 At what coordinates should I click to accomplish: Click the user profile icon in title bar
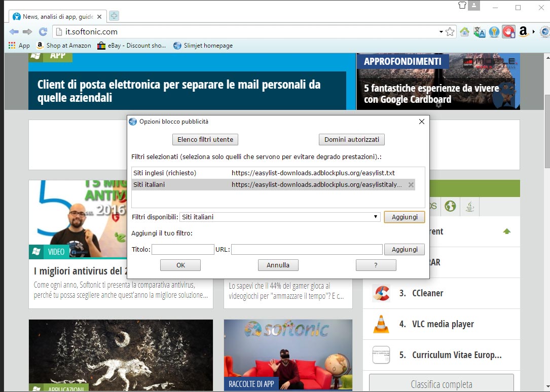click(x=474, y=5)
